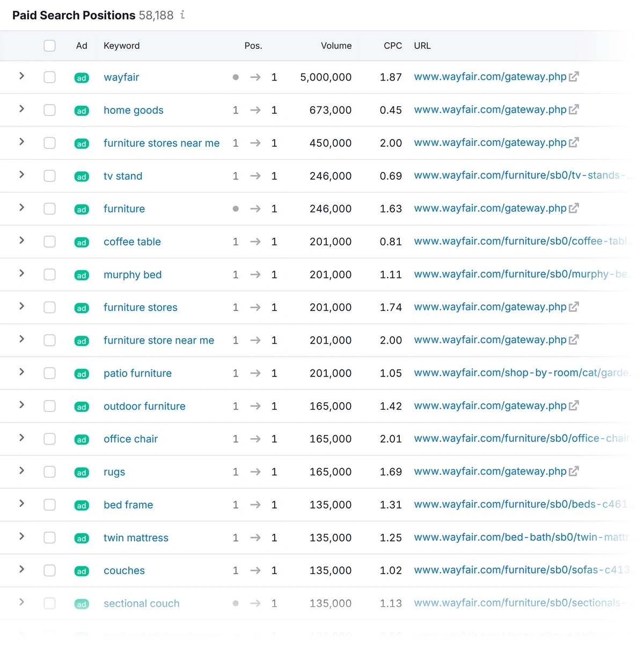Image resolution: width=644 pixels, height=646 pixels.
Task: Open the murphy bed keyword link
Action: tap(133, 274)
